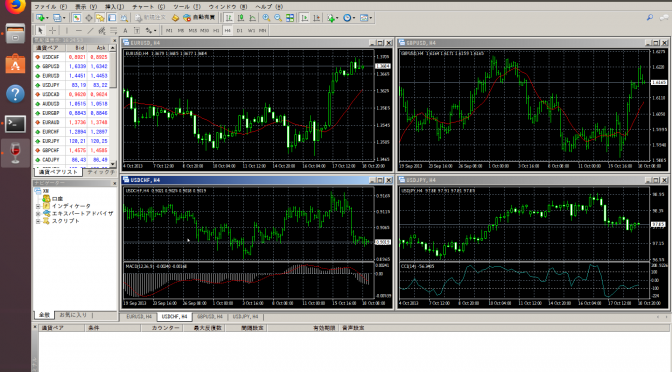The width and height of the screenshot is (672, 372).
Task: Expand the スクリプト tree node
Action: coord(38,221)
